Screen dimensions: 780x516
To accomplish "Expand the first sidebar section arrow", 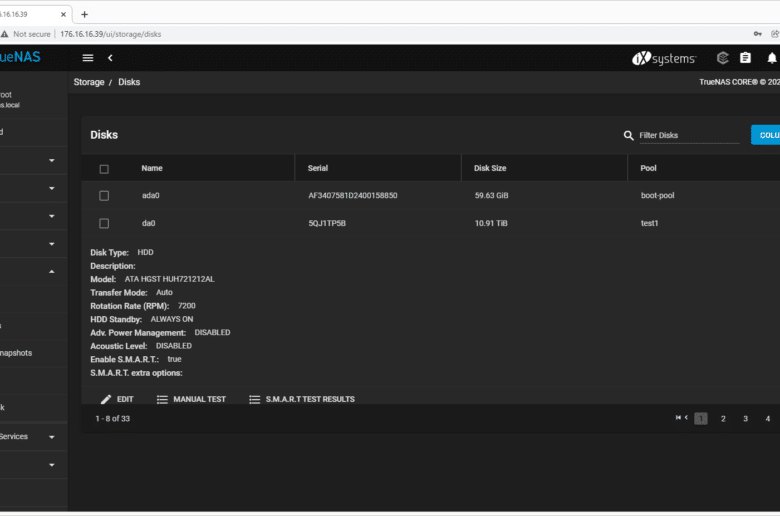I will [52, 160].
